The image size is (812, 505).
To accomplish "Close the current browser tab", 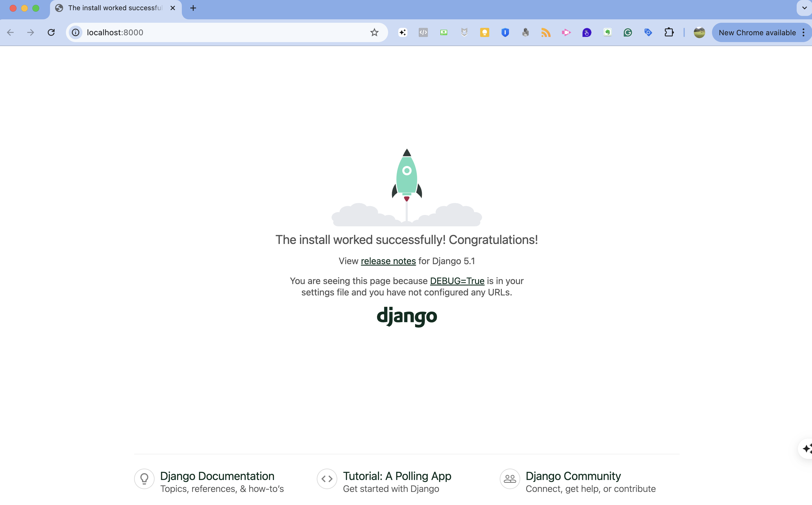I will coord(172,8).
